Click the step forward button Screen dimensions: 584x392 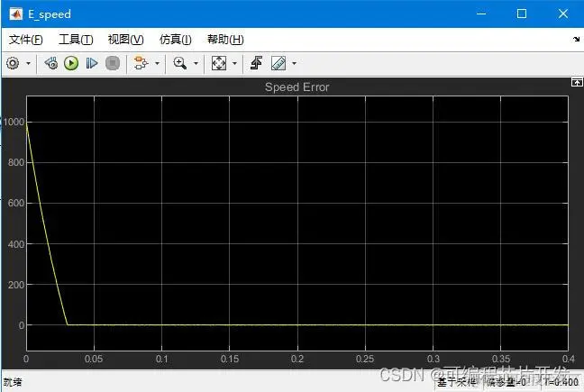92,63
